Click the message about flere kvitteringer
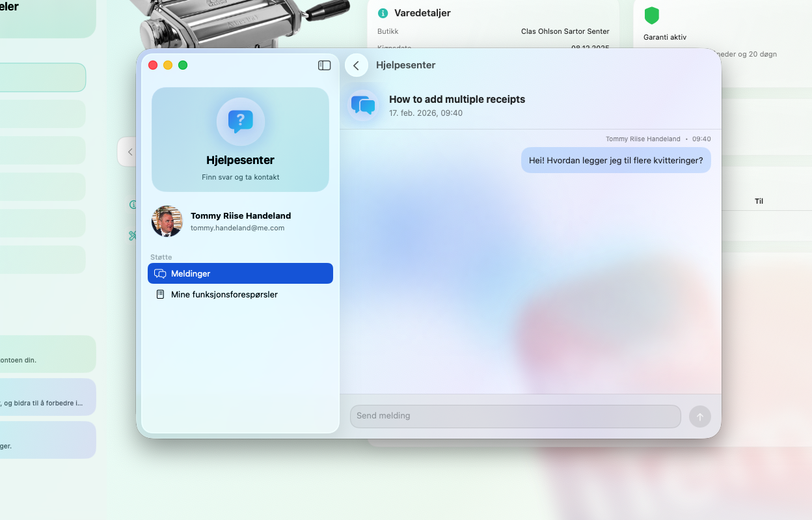Viewport: 812px width, 520px height. tap(616, 160)
